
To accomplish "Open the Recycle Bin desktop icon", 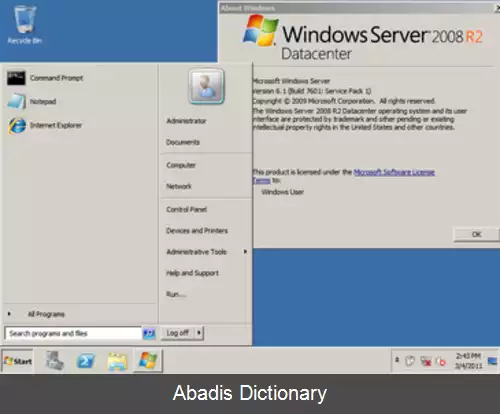I will pos(24,24).
